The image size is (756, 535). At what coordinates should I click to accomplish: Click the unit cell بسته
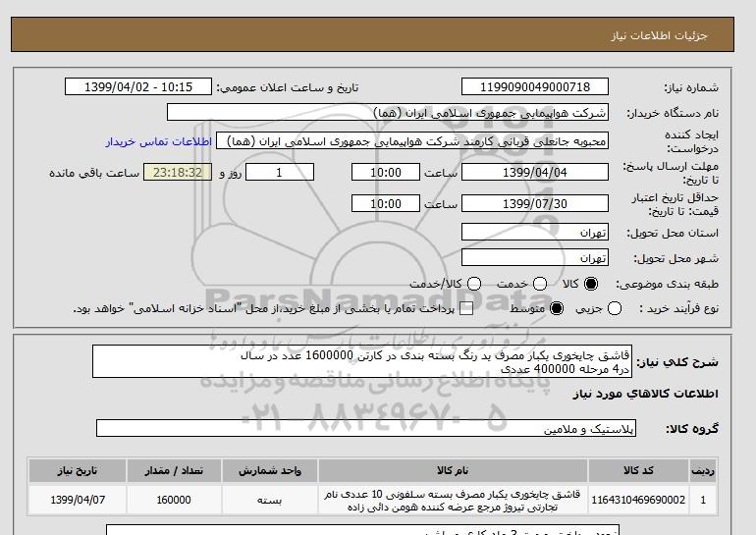tap(270, 500)
